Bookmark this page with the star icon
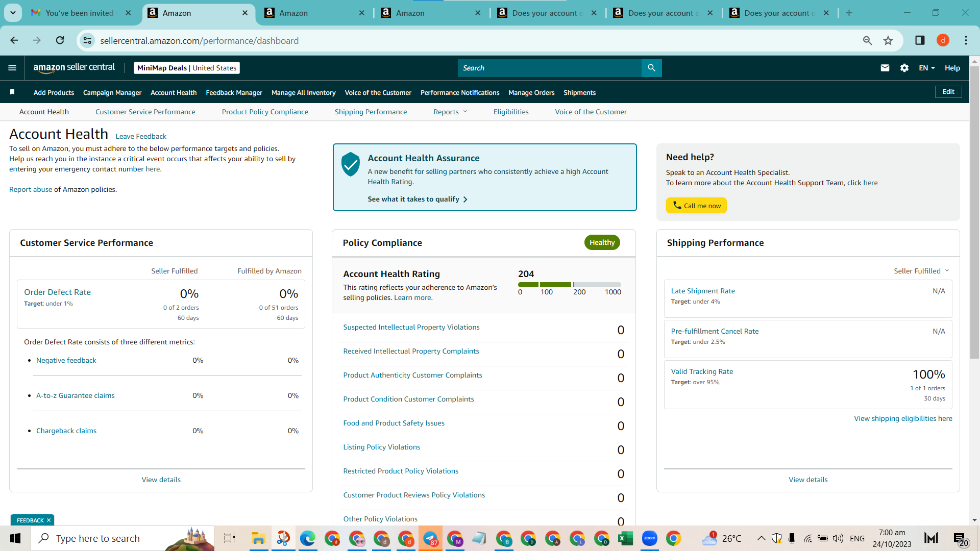Viewport: 980px width, 551px height. [x=888, y=40]
